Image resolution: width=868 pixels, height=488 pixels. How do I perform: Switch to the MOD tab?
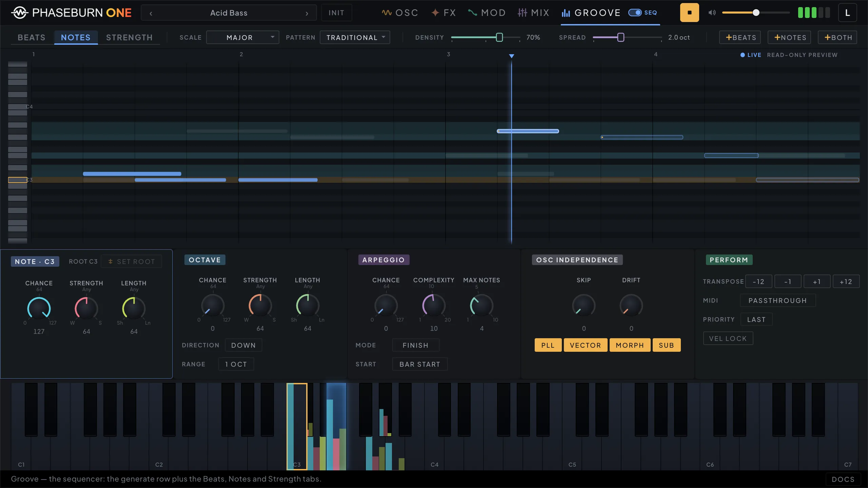coord(487,13)
